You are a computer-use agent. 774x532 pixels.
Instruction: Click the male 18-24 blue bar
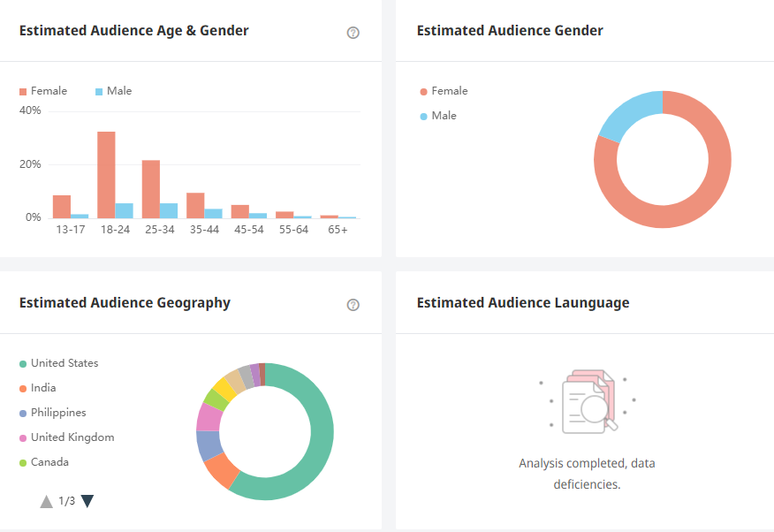[125, 210]
